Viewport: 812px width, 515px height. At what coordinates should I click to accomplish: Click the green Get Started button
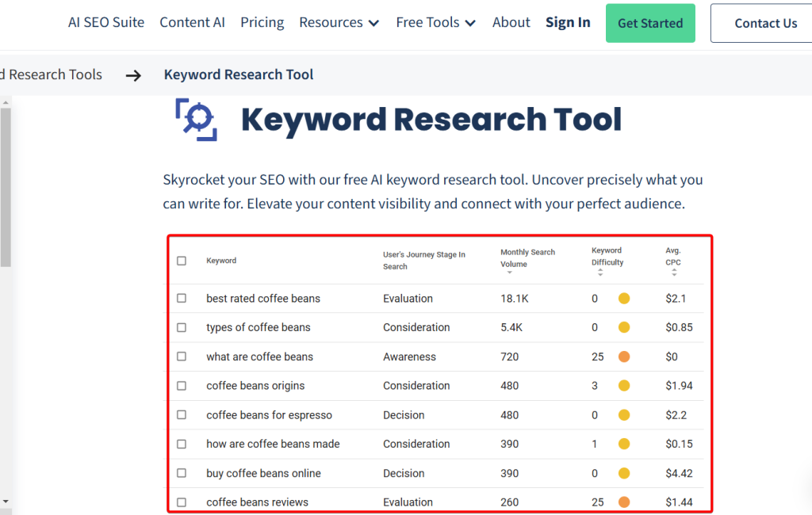click(650, 23)
